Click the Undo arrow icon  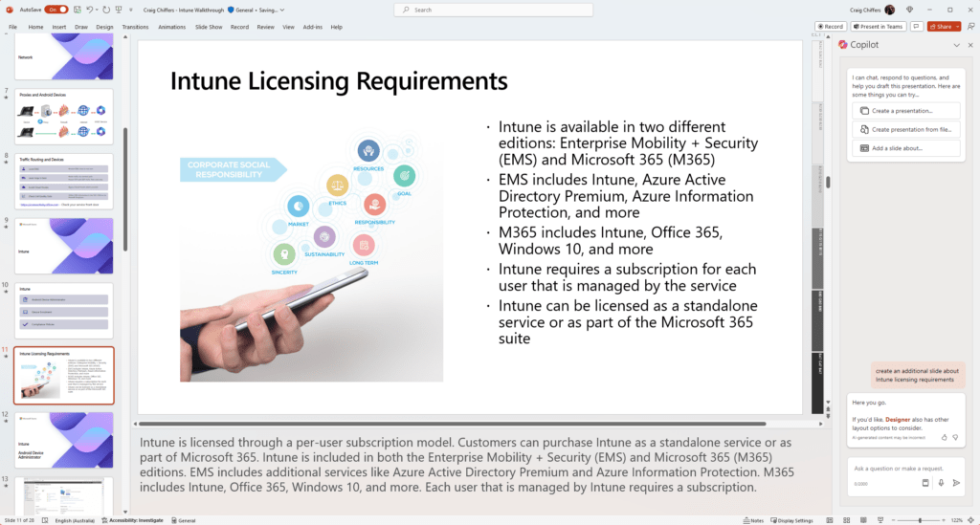coord(89,10)
